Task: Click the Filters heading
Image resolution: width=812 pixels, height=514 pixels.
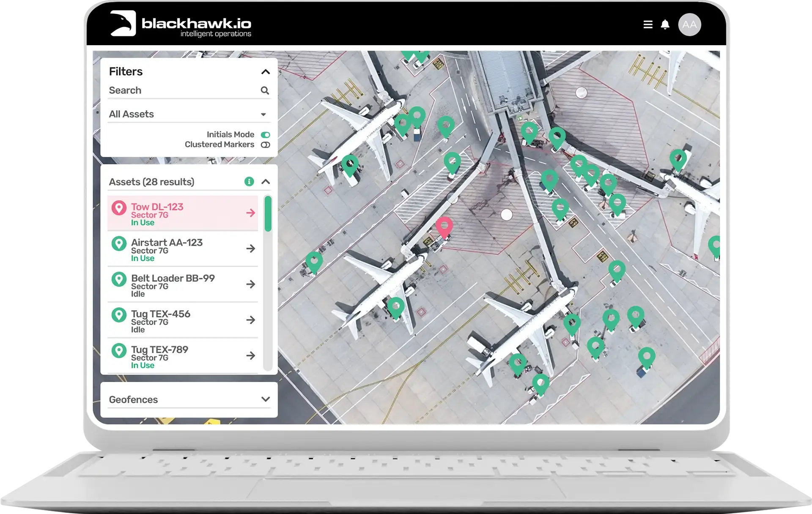Action: pos(126,71)
